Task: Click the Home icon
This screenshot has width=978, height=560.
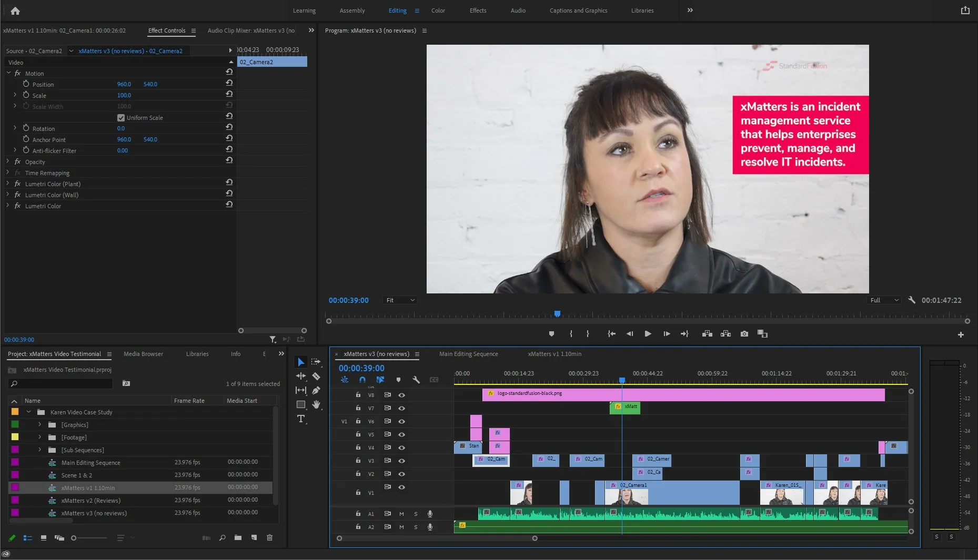Action: click(15, 11)
